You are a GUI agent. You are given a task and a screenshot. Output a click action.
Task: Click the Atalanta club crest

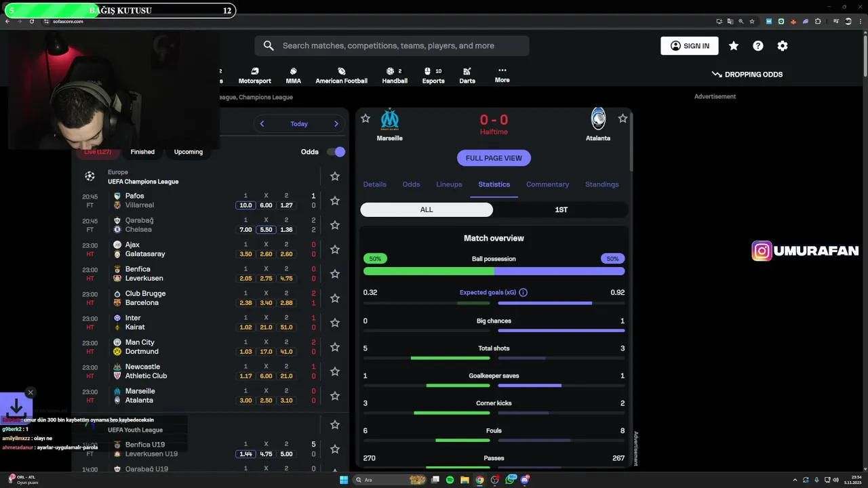point(598,119)
